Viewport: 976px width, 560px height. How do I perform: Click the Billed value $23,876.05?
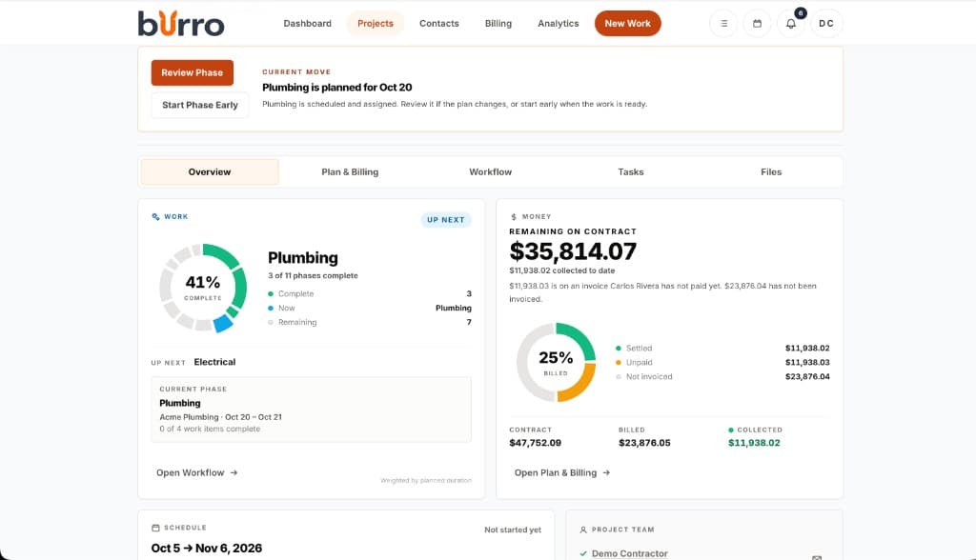coord(644,443)
